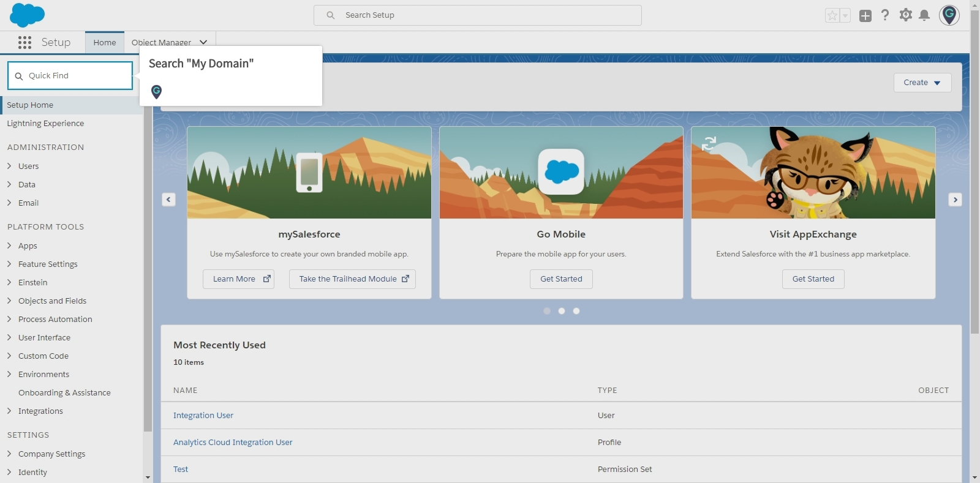980x483 pixels.
Task: Go to the previous carousel slide
Action: pyautogui.click(x=169, y=200)
